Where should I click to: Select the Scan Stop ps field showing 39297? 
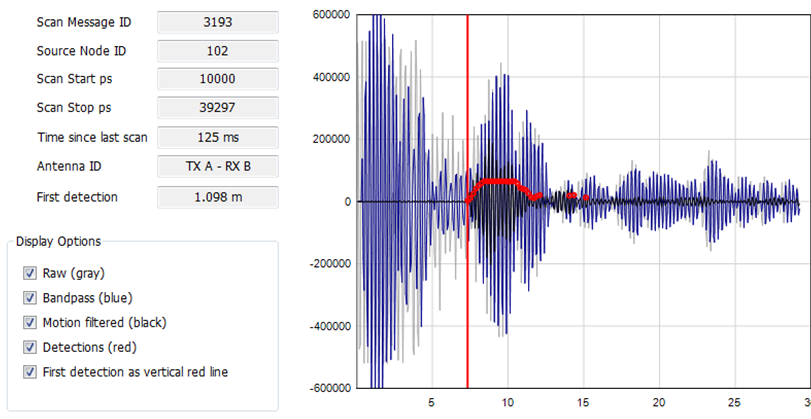217,109
